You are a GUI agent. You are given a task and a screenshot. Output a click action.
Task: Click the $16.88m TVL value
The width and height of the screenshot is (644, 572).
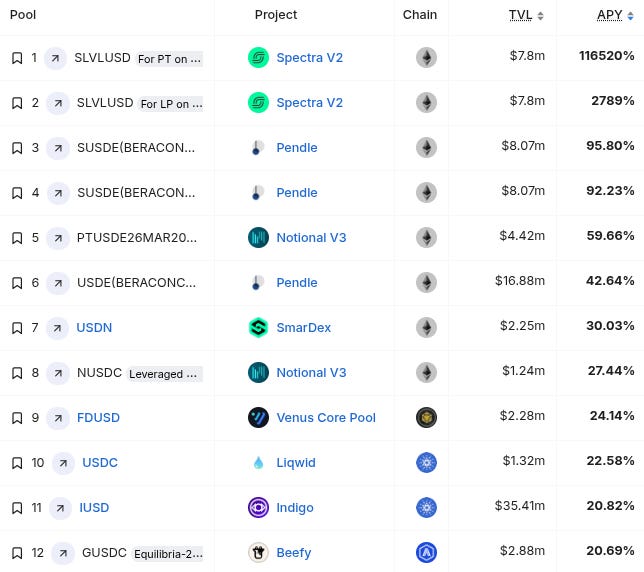(520, 280)
